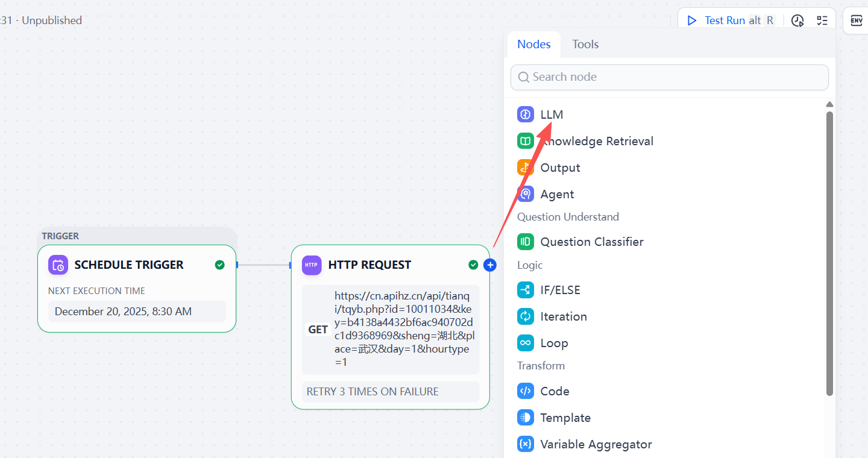868x458 pixels.
Task: Select the Template node icon
Action: coord(526,418)
